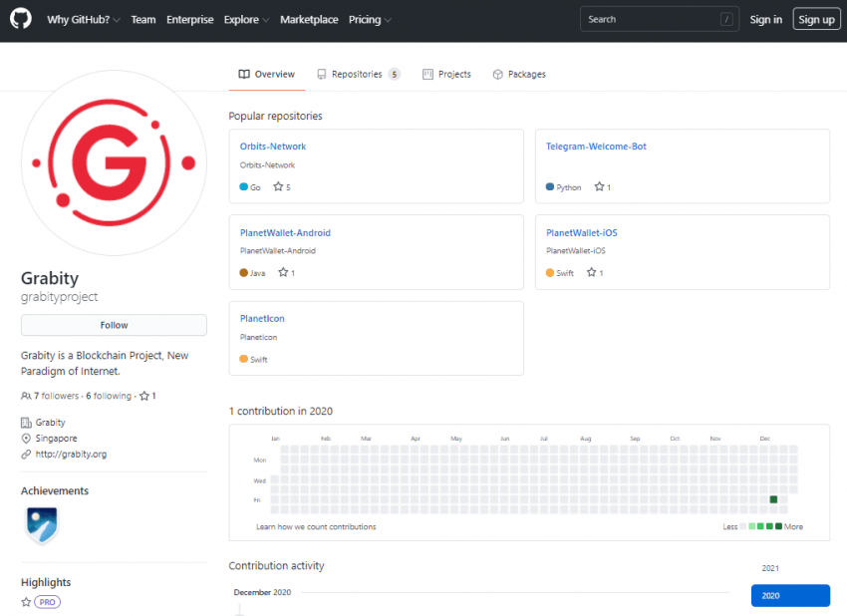Click the cube icon beside Packages
Screen dimensions: 847x616
tap(497, 74)
